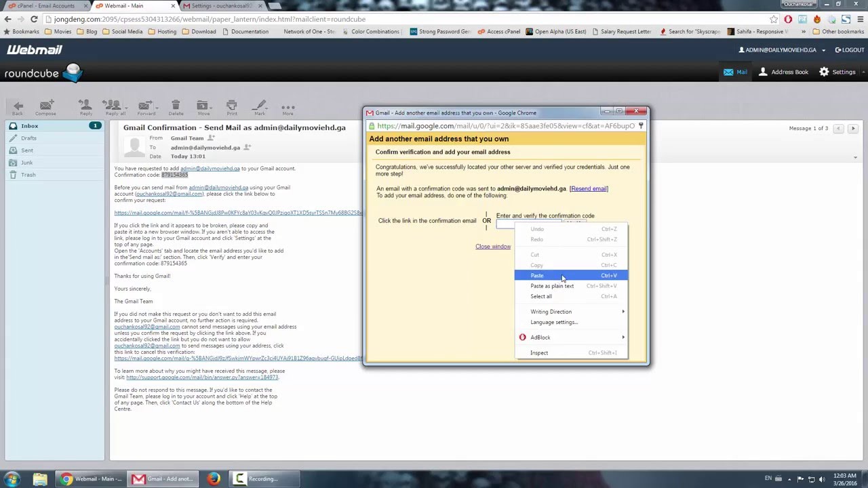Viewport: 868px width, 488px height.
Task: Click the volume icon in the system tray
Action: [x=821, y=479]
